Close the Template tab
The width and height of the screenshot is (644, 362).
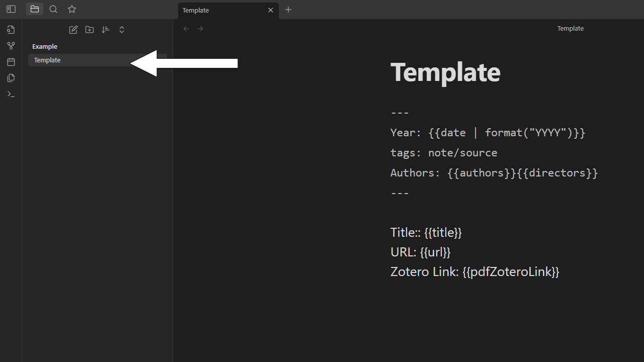[x=271, y=10]
